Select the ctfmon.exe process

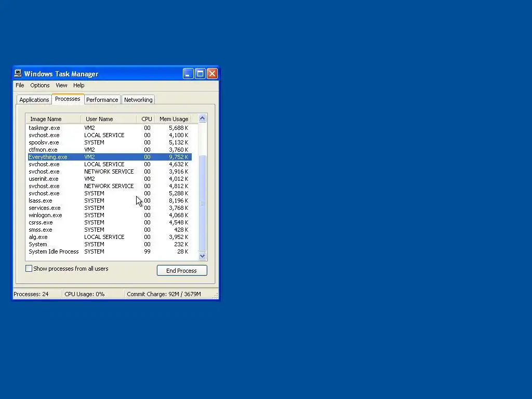tap(110, 150)
